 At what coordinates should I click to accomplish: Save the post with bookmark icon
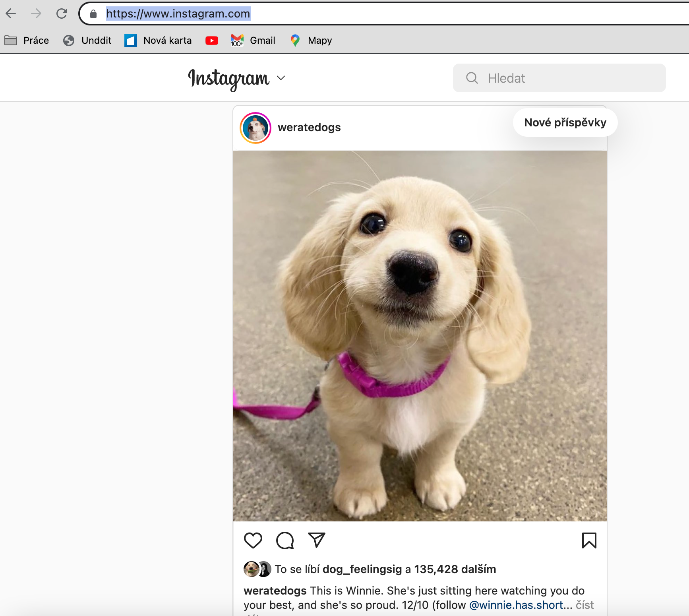click(x=589, y=540)
